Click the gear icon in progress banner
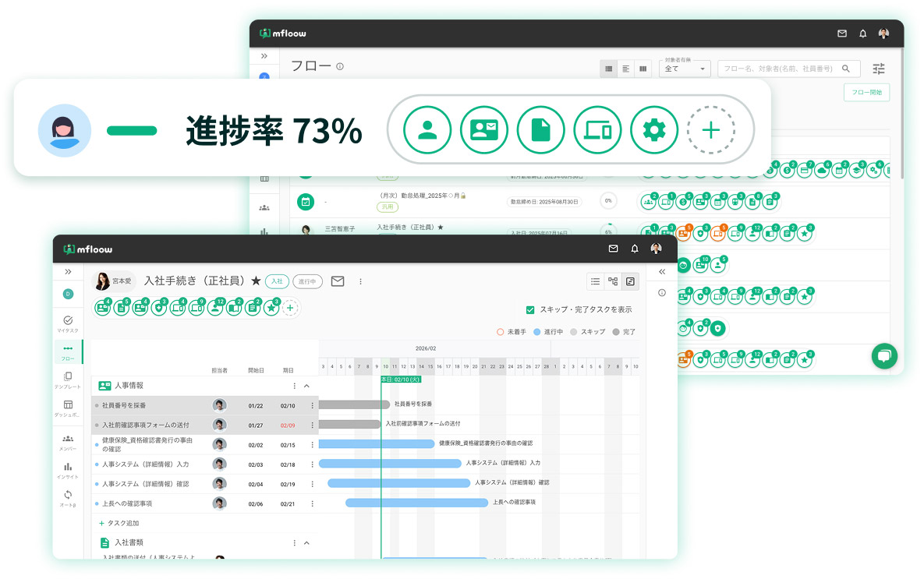924x579 pixels. (x=653, y=130)
